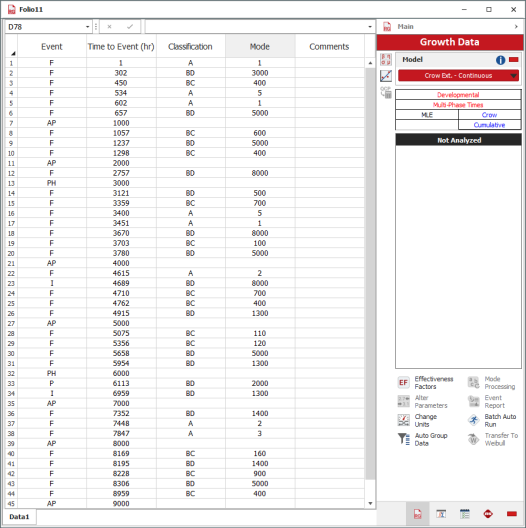Open the cell reference D78 dropdown
The width and height of the screenshot is (526, 528).
pos(88,27)
